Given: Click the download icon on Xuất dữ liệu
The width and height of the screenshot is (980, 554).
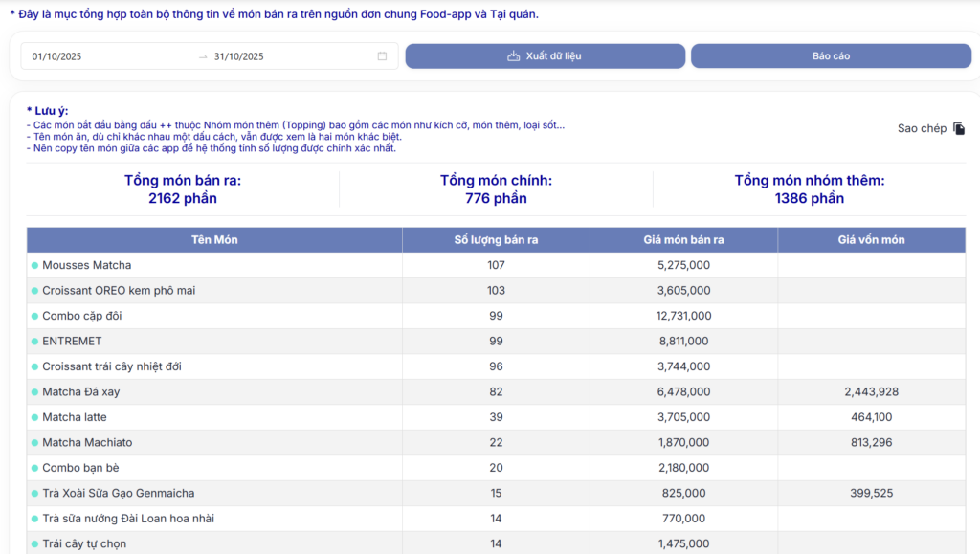Looking at the screenshot, I should 513,56.
